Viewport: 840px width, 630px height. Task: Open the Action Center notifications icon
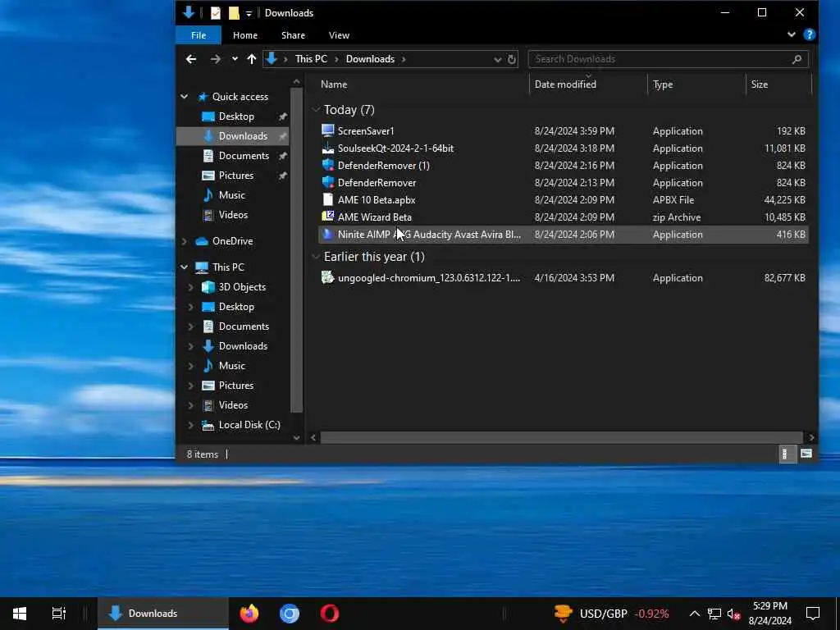coord(813,614)
